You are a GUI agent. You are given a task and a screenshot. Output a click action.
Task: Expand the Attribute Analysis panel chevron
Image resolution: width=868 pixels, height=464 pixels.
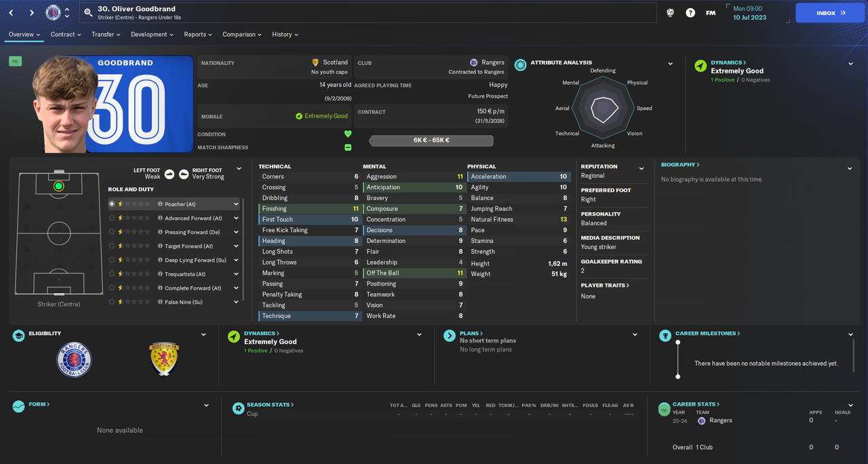670,64
